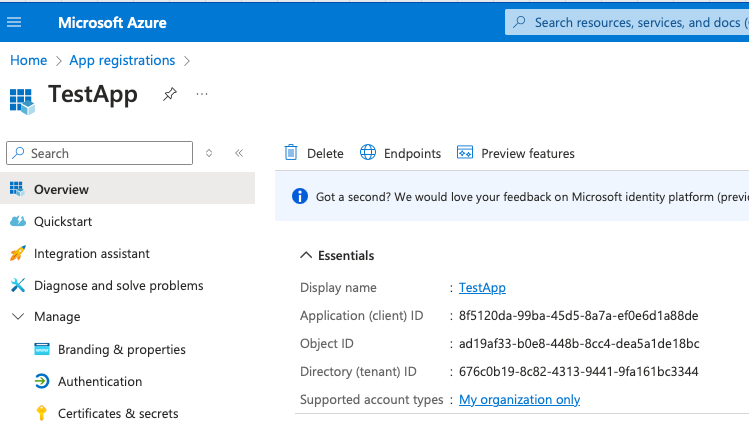Click the magnifier icon in global search
Viewport: 749px width, 421px height.
tap(519, 22)
